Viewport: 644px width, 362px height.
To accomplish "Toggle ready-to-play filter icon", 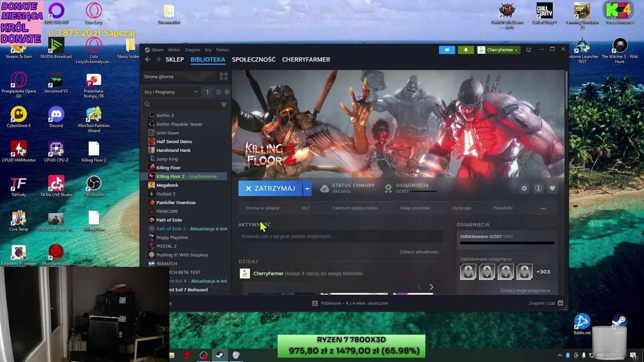I will click(227, 92).
